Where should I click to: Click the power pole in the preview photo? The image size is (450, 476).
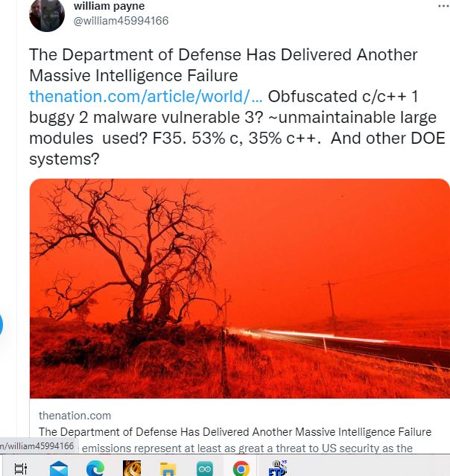click(x=331, y=307)
